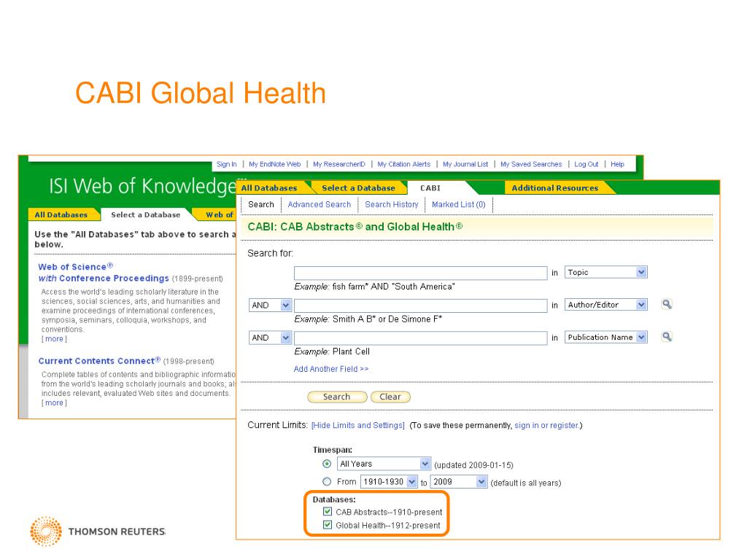
Task: Click more link under Current Contents Connect
Action: pos(54,402)
